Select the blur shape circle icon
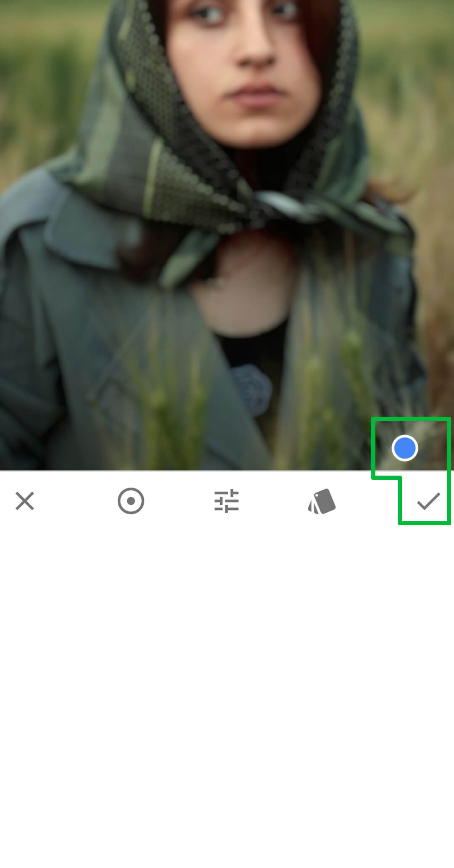454x868 pixels. [131, 501]
